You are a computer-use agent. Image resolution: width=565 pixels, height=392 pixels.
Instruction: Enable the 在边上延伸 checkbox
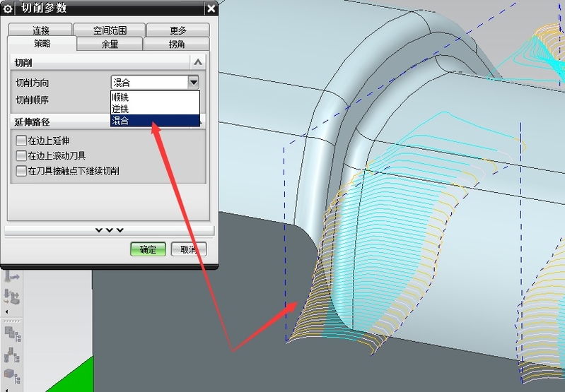(x=21, y=141)
